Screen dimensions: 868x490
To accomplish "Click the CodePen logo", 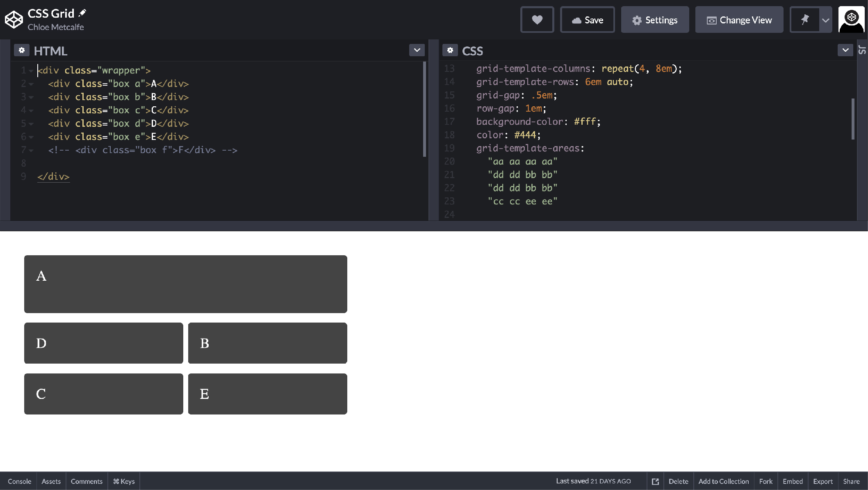I will click(14, 19).
